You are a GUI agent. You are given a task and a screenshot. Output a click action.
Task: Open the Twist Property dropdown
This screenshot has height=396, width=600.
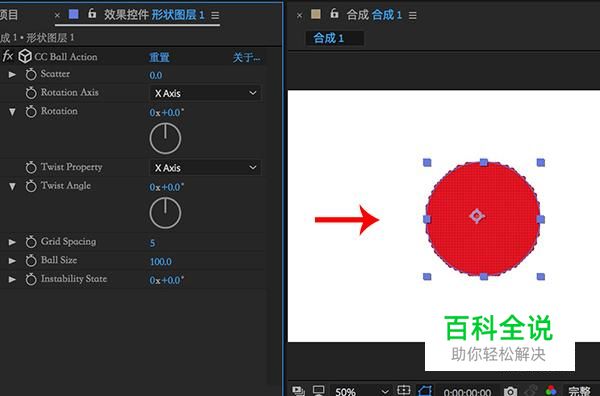coord(205,168)
